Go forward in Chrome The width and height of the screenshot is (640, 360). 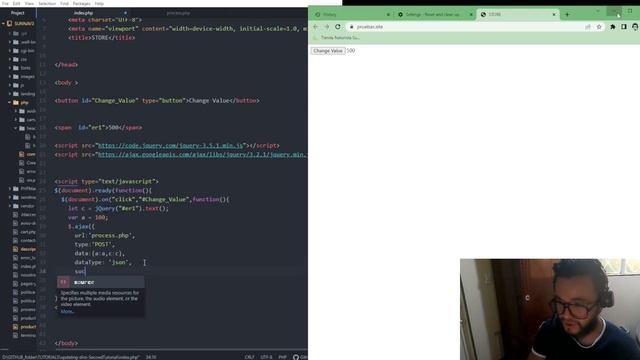(x=327, y=27)
